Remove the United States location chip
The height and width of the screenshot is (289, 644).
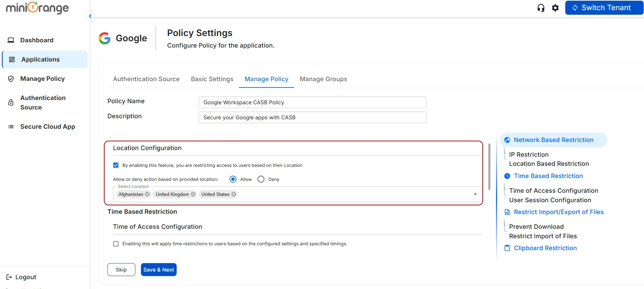[234, 194]
